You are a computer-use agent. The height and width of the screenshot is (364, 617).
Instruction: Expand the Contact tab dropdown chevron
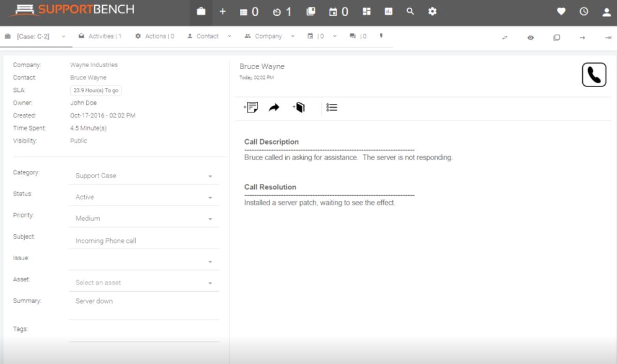coord(229,36)
